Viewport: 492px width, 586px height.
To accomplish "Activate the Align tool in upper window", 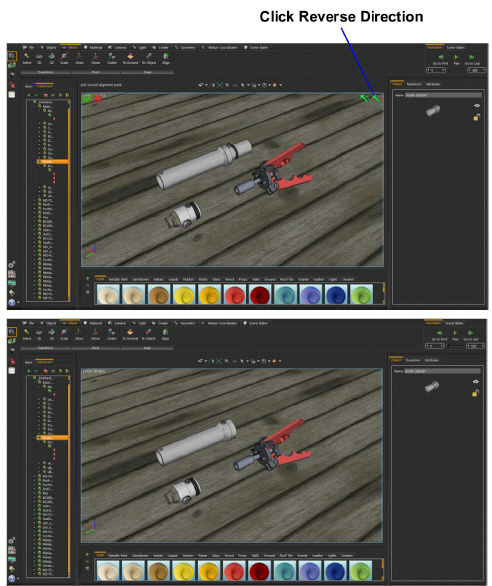I will 166,58.
